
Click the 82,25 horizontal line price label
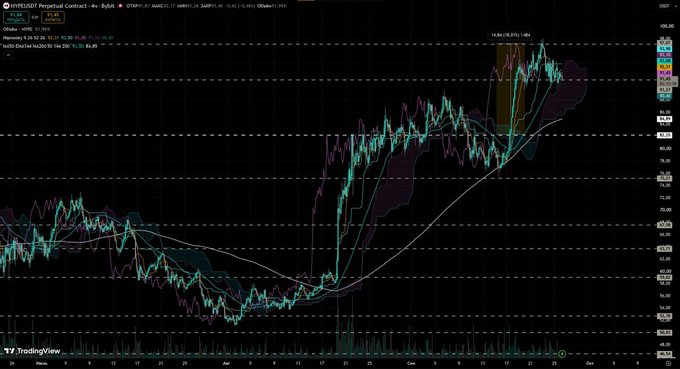point(665,135)
